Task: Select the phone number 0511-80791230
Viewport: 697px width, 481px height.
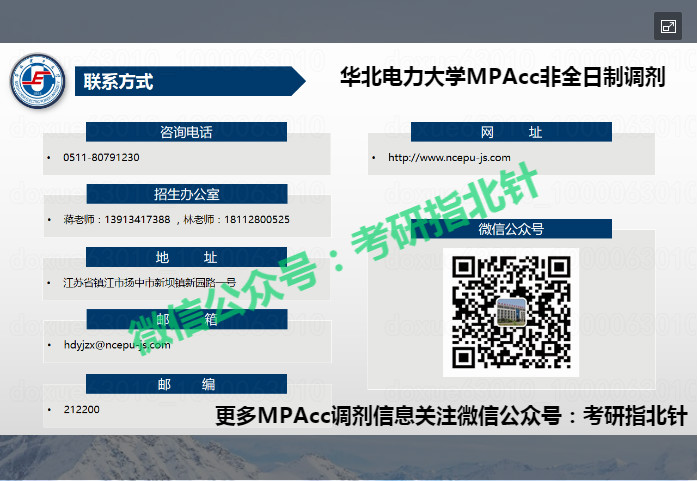Action: click(x=101, y=157)
